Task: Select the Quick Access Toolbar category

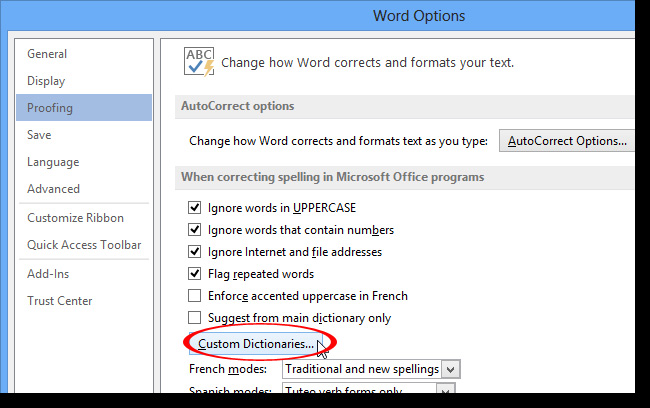Action: 84,245
